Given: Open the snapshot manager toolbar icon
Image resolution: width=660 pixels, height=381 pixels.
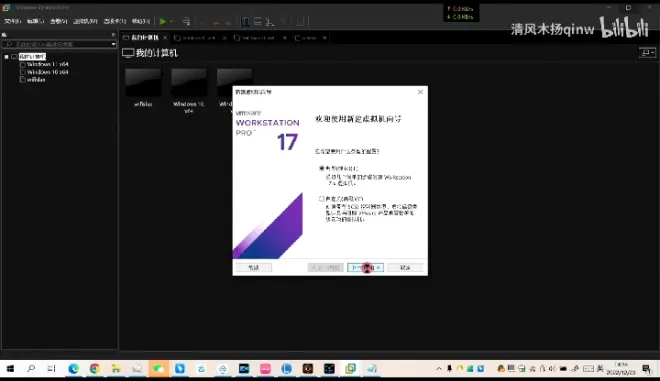Looking at the screenshot, I should click(x=228, y=22).
